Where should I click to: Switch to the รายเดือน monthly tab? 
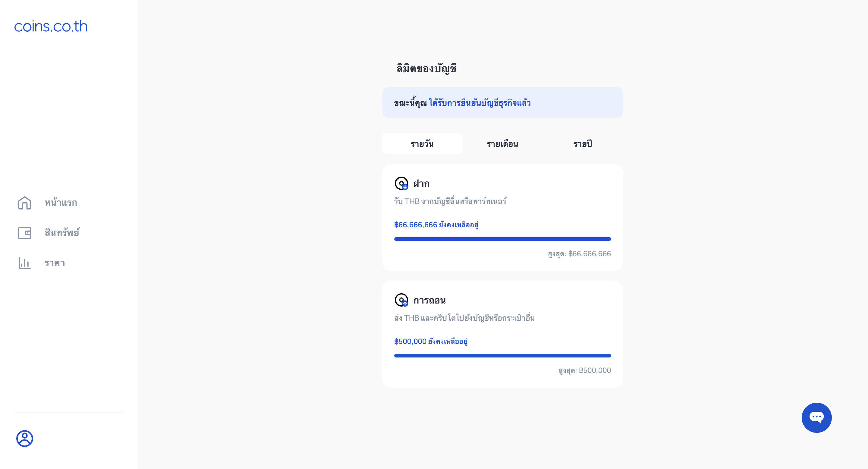pyautogui.click(x=502, y=143)
